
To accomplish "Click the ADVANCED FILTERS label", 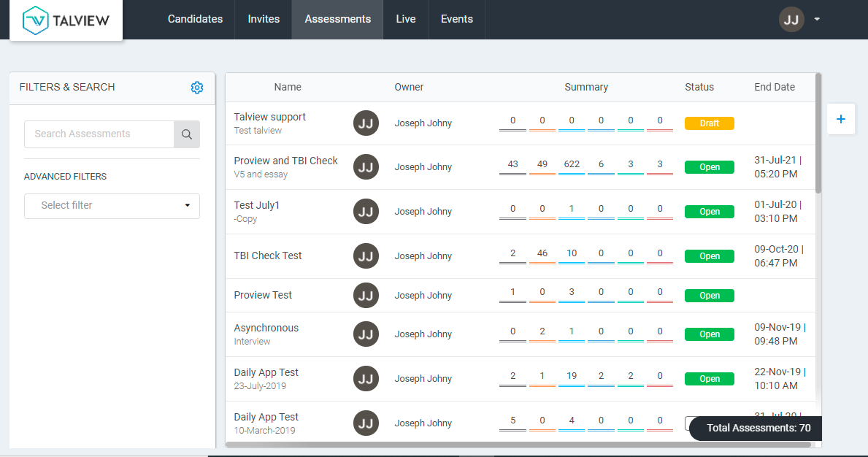I will coord(65,177).
